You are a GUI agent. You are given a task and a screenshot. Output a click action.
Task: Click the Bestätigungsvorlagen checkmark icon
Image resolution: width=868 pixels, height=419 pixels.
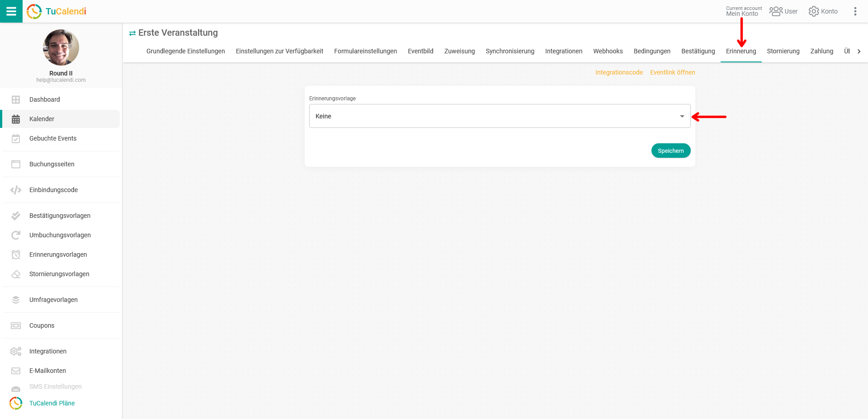16,216
